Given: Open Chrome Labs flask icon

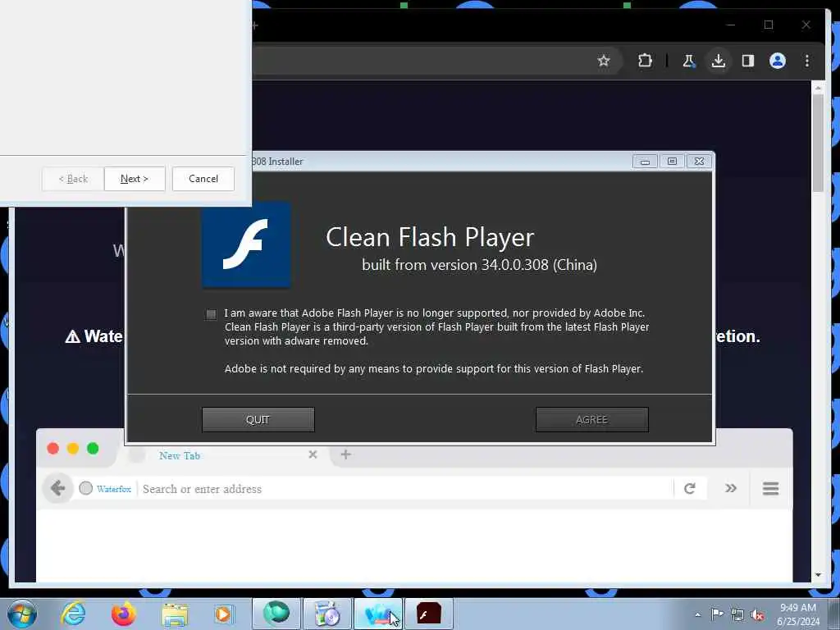Looking at the screenshot, I should [x=689, y=61].
